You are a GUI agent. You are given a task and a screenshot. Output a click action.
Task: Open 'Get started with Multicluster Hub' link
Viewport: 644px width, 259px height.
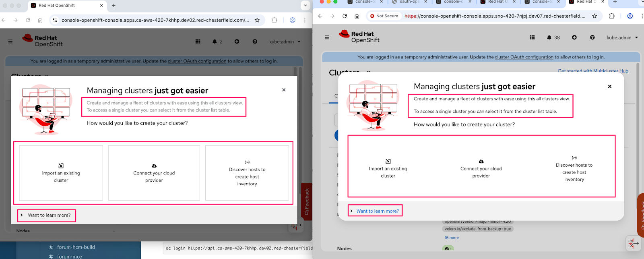593,71
